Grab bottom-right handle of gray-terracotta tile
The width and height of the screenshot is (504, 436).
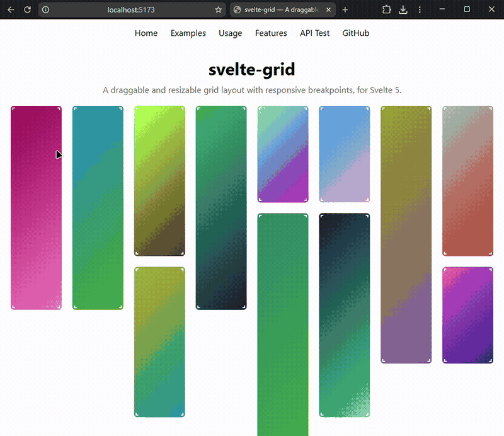tap(491, 253)
